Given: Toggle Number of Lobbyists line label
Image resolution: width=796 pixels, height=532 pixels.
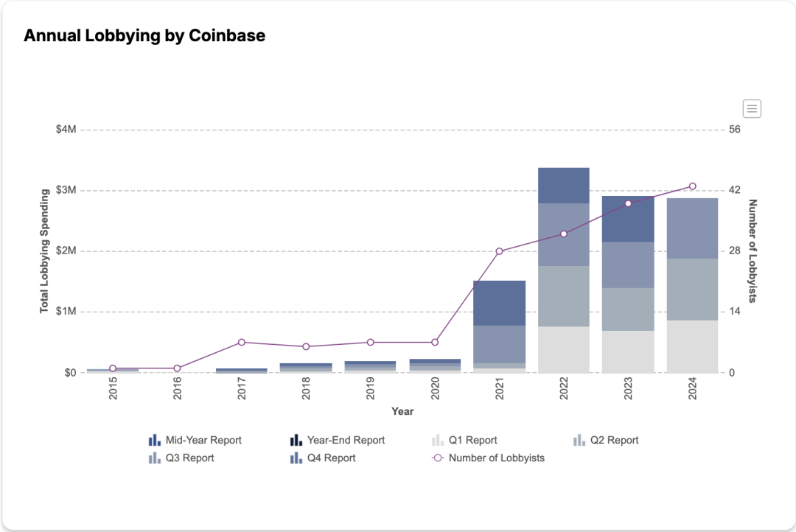Looking at the screenshot, I should point(496,458).
